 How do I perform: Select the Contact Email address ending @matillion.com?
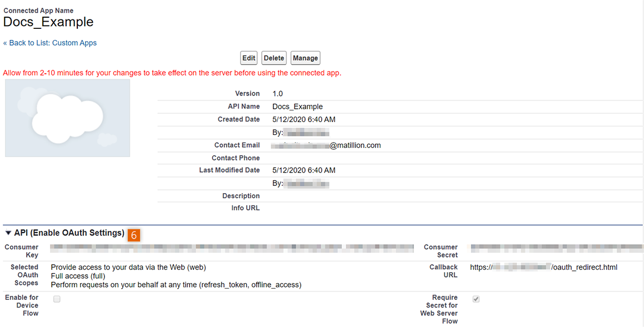click(x=327, y=145)
